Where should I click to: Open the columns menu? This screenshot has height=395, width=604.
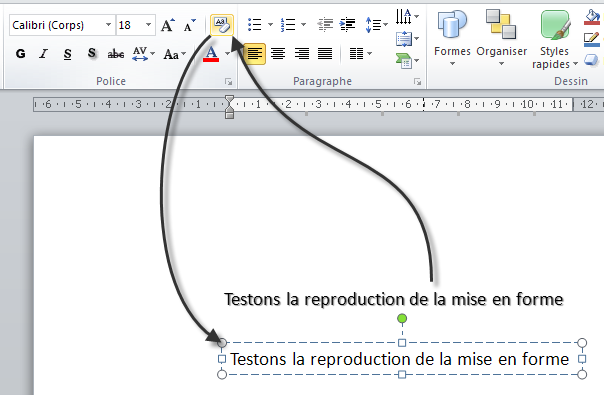[360, 54]
